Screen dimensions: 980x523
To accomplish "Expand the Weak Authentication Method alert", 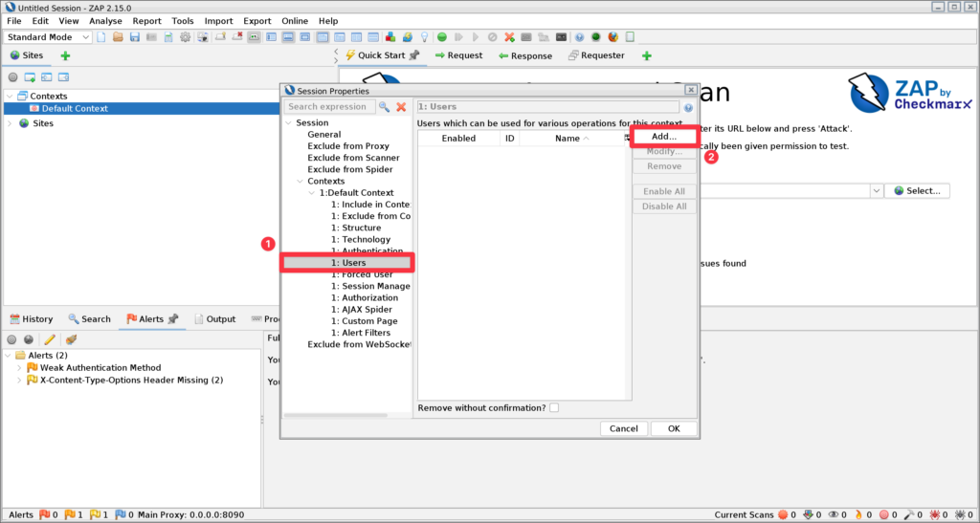I will (20, 367).
